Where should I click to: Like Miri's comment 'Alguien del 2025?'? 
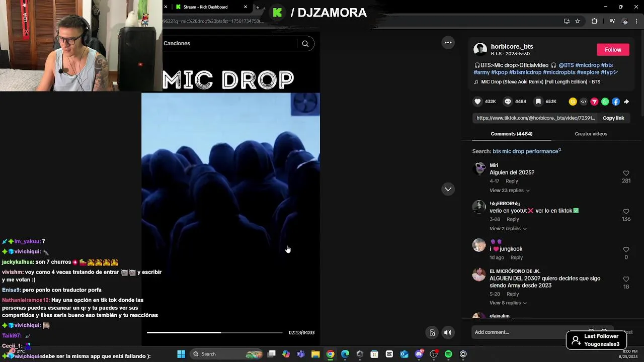[x=626, y=173]
